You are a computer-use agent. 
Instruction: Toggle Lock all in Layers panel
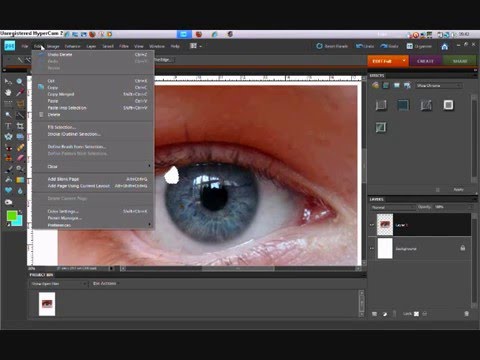coord(425,314)
